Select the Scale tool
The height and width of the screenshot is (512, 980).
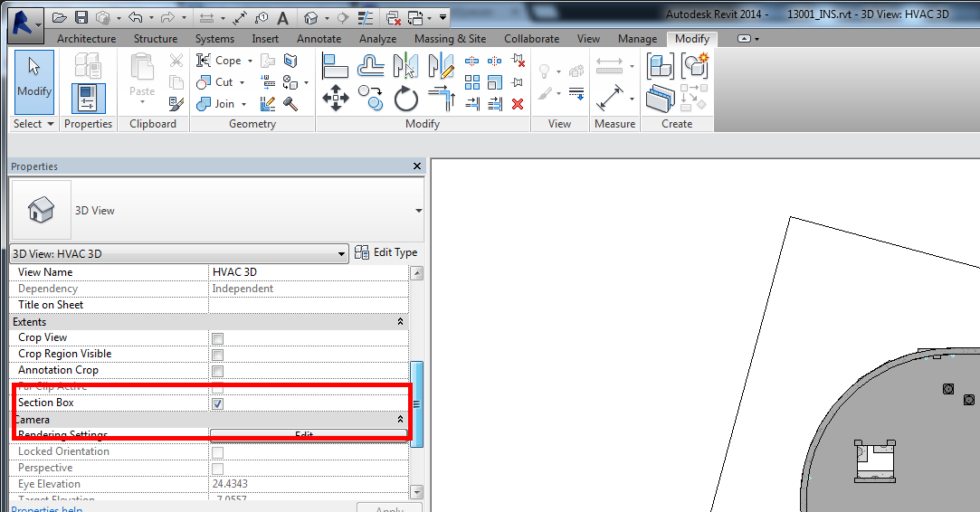coord(494,82)
